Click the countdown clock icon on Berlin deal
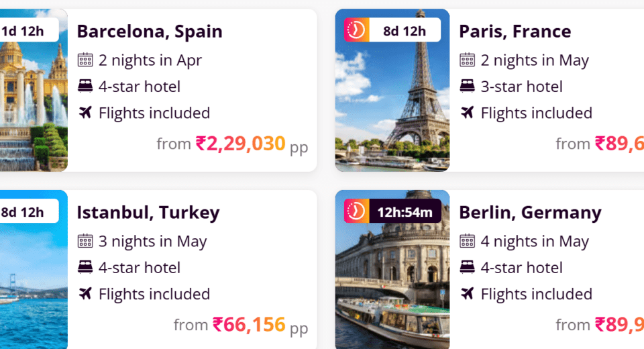The height and width of the screenshot is (349, 644). tap(356, 211)
